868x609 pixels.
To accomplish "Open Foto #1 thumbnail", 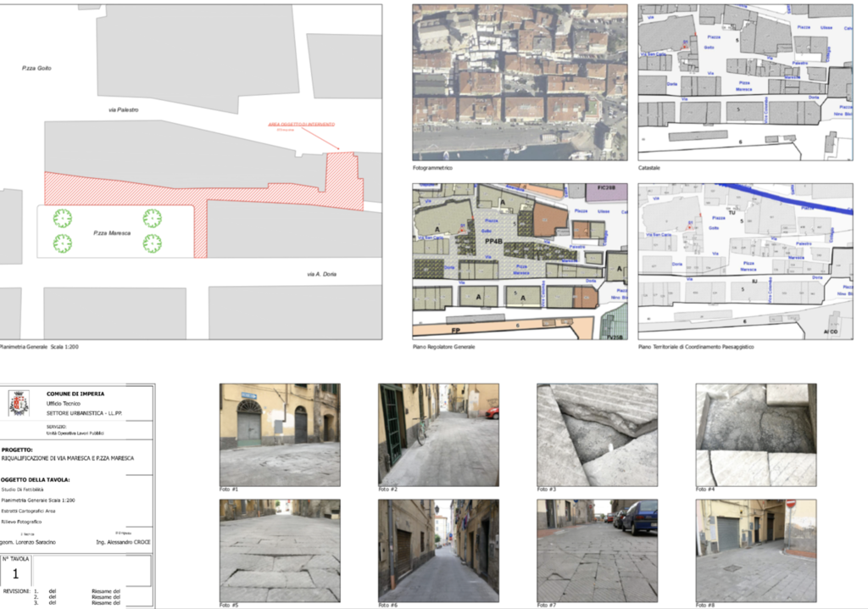I will pos(280,434).
